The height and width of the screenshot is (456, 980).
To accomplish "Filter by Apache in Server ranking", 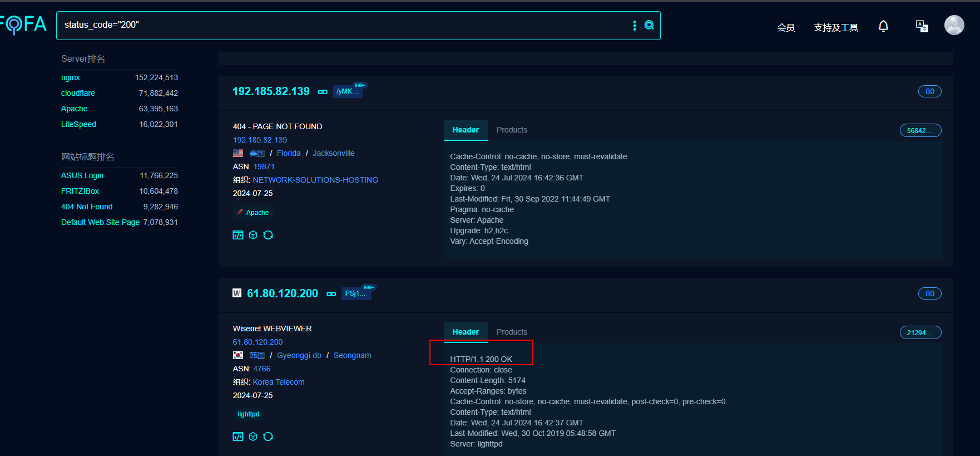I will coord(75,109).
